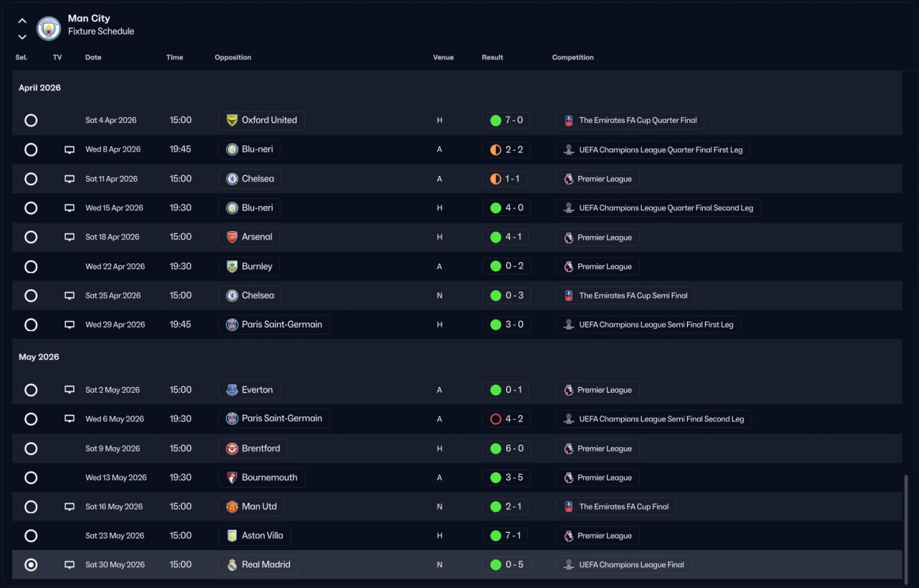Viewport: 919px width, 588px height.
Task: Sort fixtures by the Date column header
Action: click(93, 57)
